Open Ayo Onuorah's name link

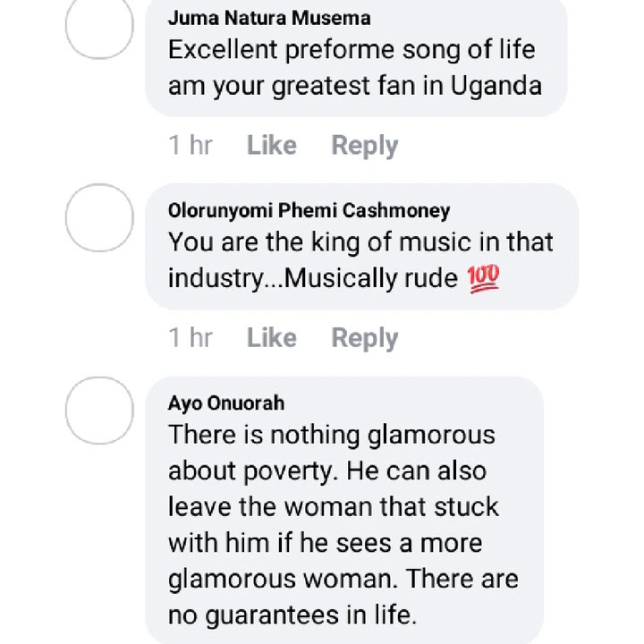pos(226,402)
